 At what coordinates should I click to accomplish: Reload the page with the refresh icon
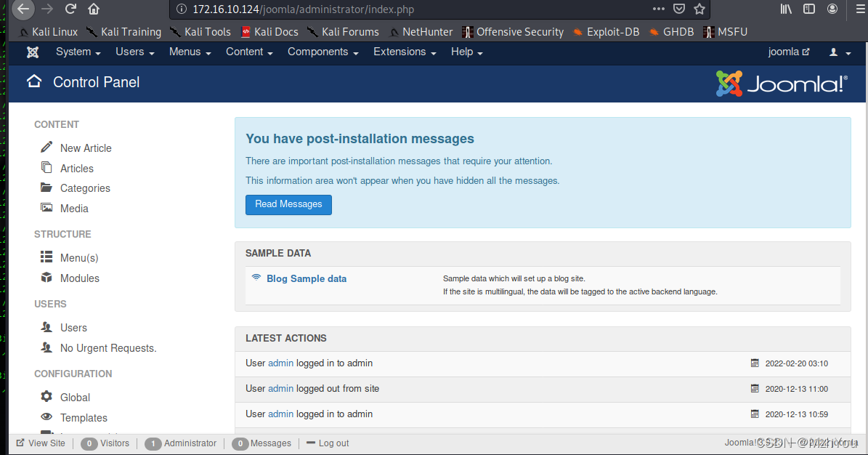click(70, 9)
